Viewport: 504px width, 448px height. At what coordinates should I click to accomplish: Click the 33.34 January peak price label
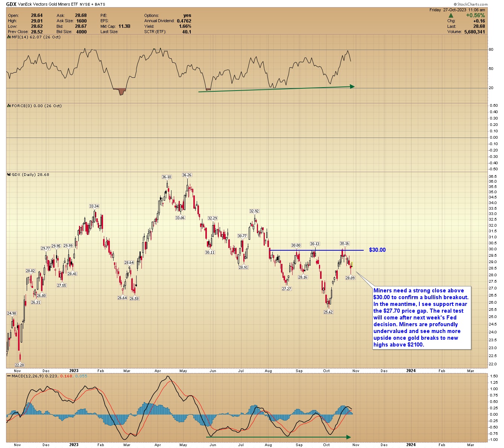tap(94, 206)
